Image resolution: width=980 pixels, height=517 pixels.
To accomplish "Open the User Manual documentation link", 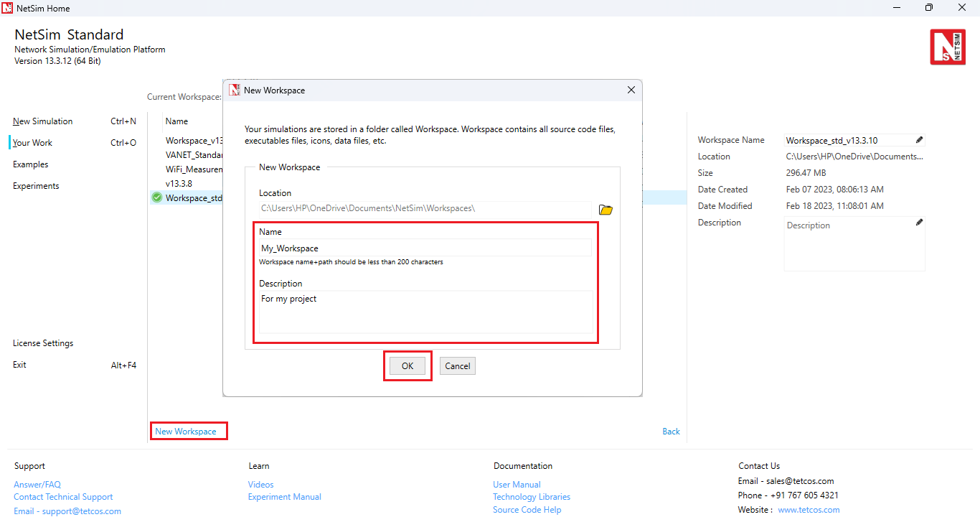I will click(517, 485).
